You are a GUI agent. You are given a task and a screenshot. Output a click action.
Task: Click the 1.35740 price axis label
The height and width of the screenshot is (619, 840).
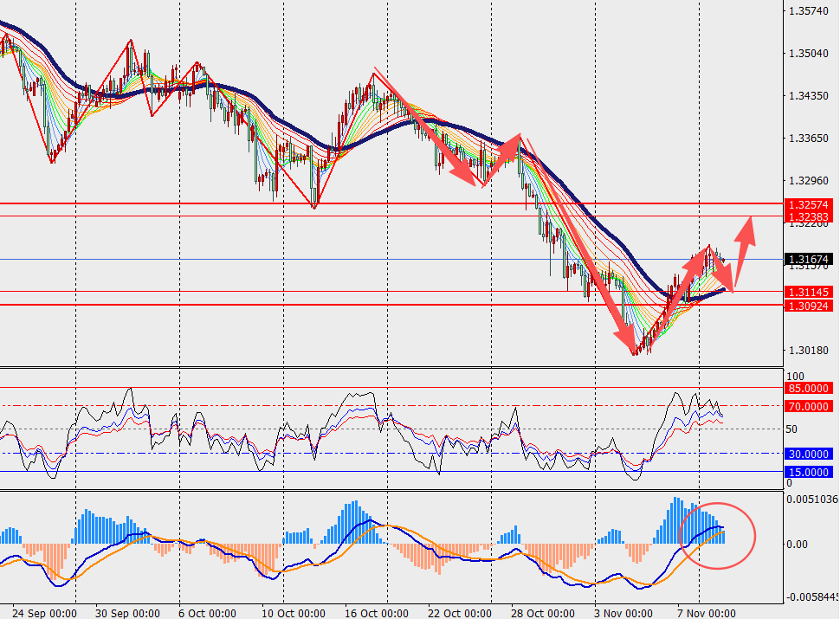[x=808, y=11]
